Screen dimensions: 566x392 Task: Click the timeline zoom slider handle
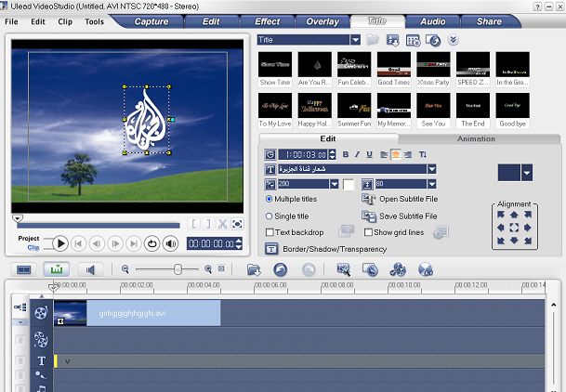pyautogui.click(x=178, y=269)
